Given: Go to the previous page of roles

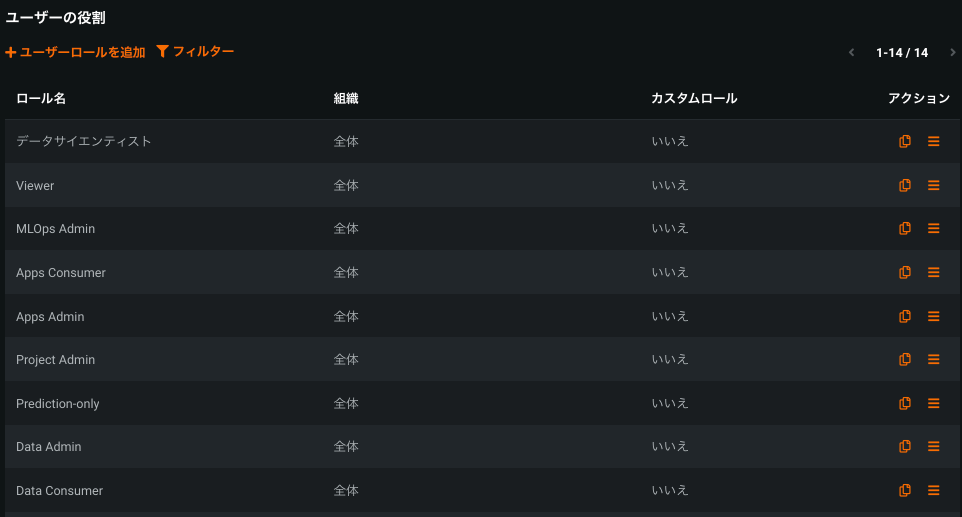Looking at the screenshot, I should pyautogui.click(x=851, y=53).
